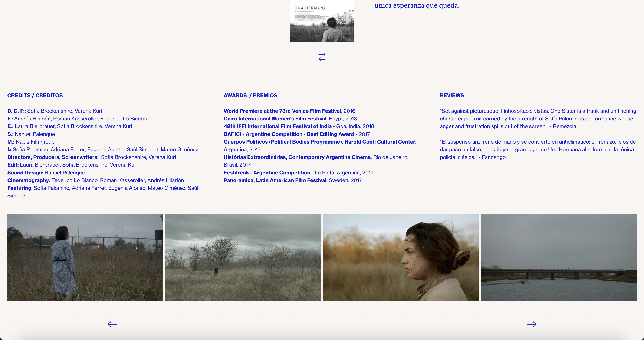Screen dimensions: 644x340
Task: Click BAFICI Best Editing Award entry
Action: [x=289, y=134]
